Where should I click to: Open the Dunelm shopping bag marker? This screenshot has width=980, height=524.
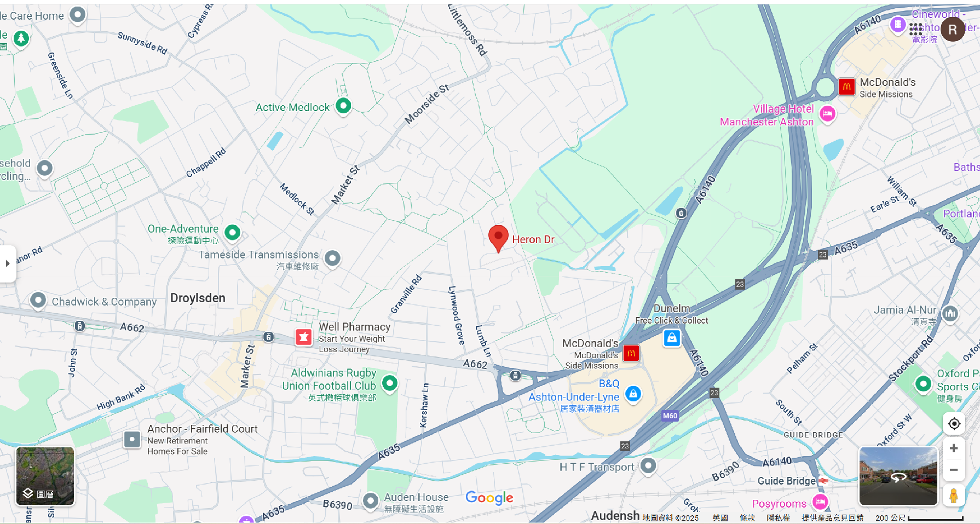(672, 338)
